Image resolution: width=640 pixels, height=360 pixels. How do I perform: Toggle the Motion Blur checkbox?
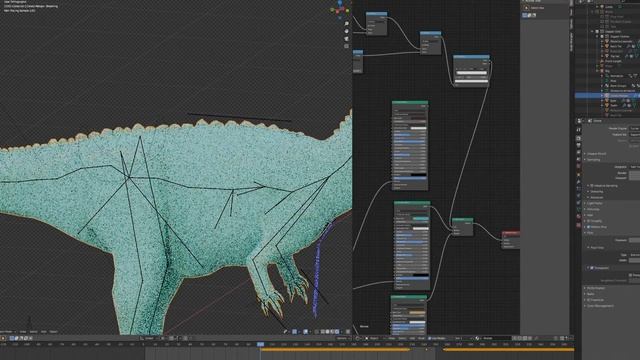coord(589,227)
